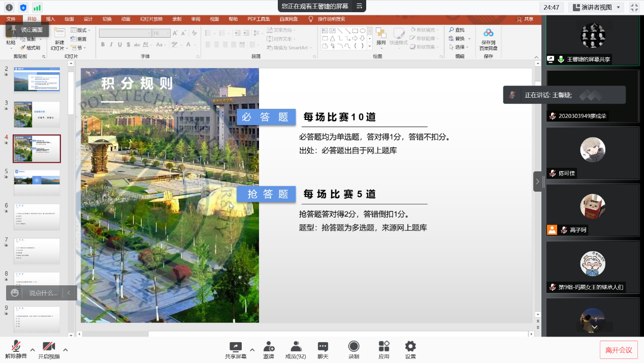This screenshot has width=644, height=363.
Task: Open the 聊天 chat panel
Action: coord(323,350)
